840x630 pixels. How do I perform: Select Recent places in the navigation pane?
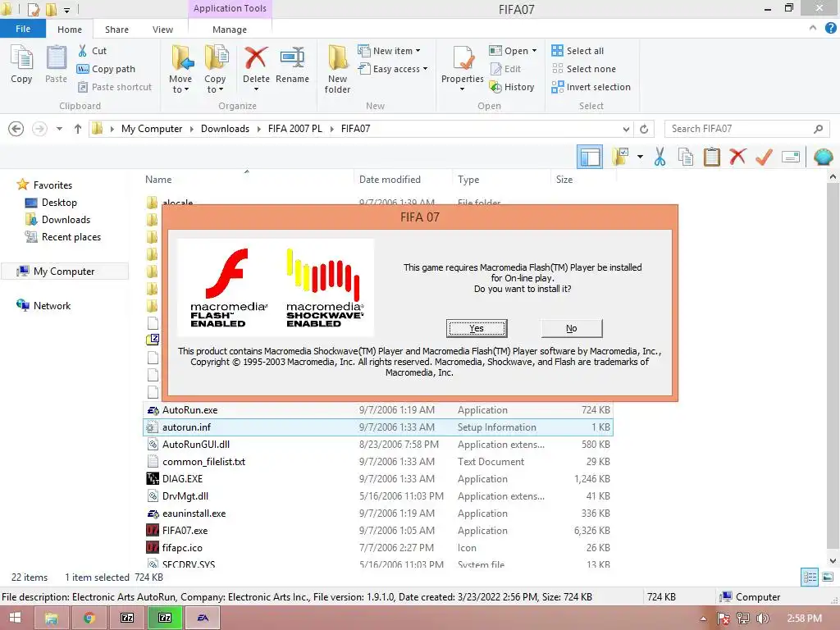point(71,237)
